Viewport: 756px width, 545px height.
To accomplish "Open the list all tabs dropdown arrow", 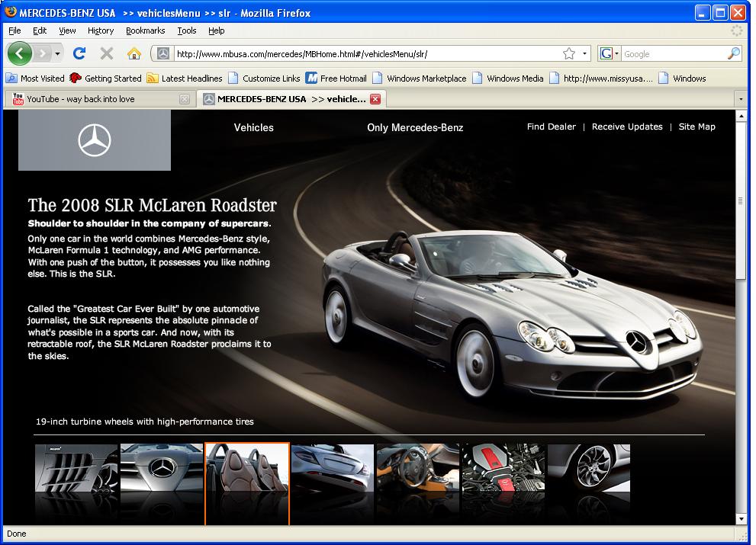I will tap(741, 99).
